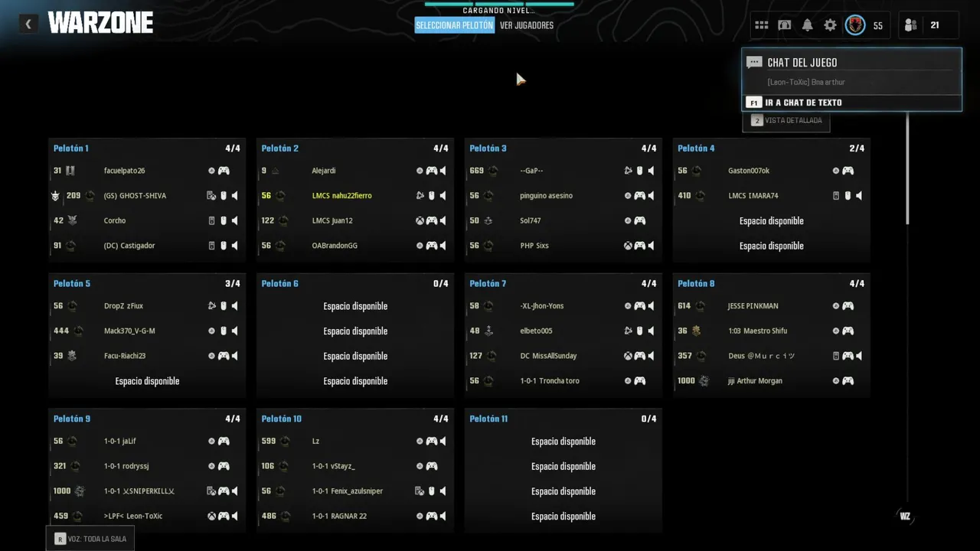Click Xbox platform icon for LMCS Juan12

[x=420, y=221]
